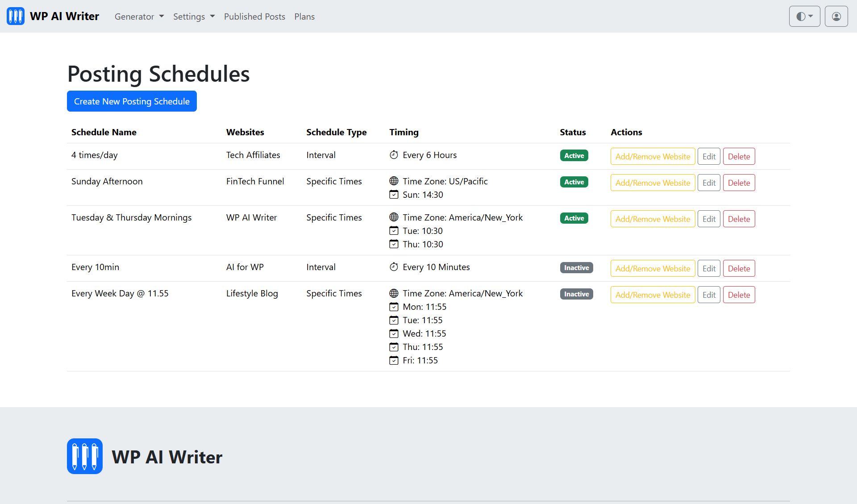Viewport: 857px width, 504px height.
Task: Expand the theme selector caret
Action: click(x=811, y=17)
